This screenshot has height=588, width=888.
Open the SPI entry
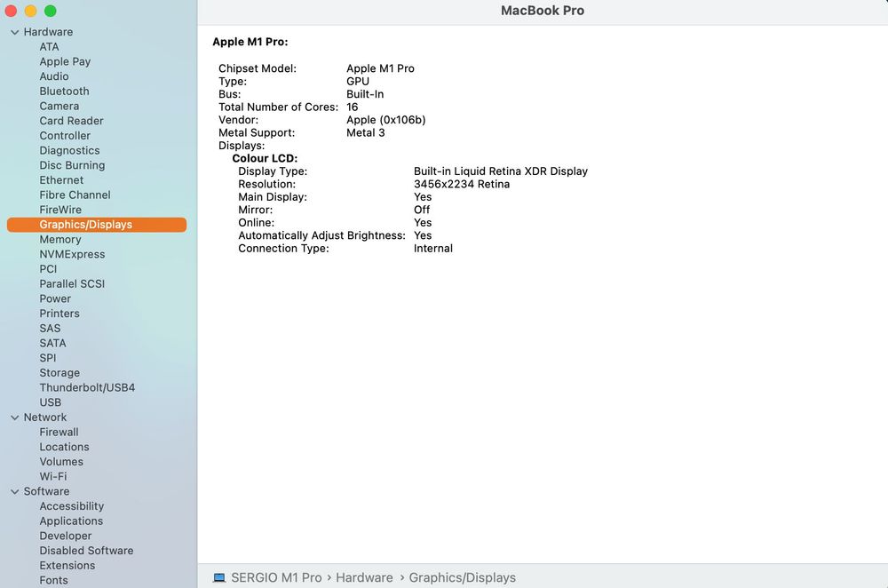[x=48, y=358]
